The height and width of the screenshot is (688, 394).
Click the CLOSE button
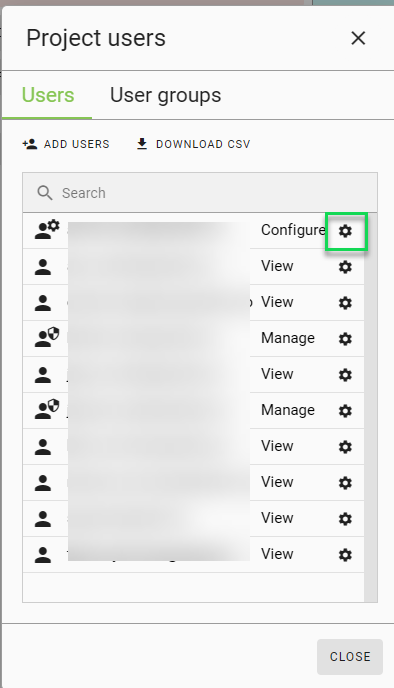pyautogui.click(x=350, y=656)
